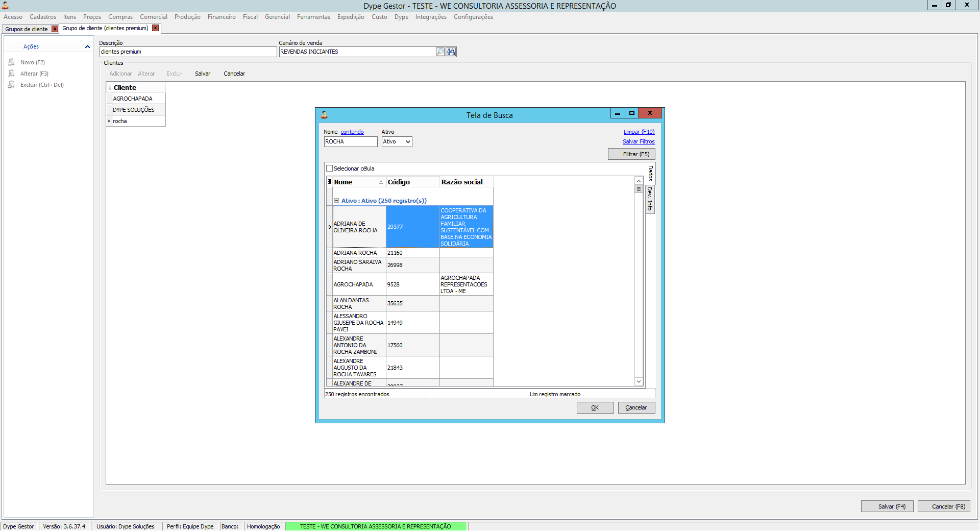Click the Descrição input field
Viewport: 980px width, 531px height.
coord(188,52)
